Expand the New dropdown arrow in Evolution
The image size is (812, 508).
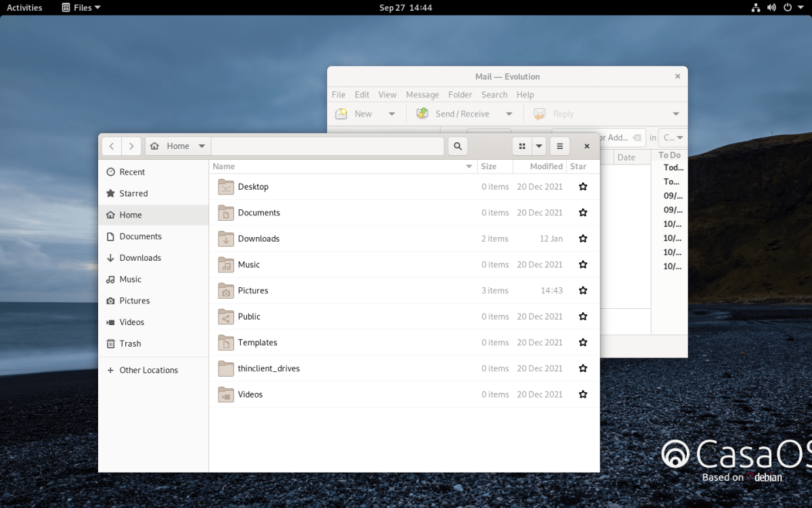pyautogui.click(x=392, y=114)
